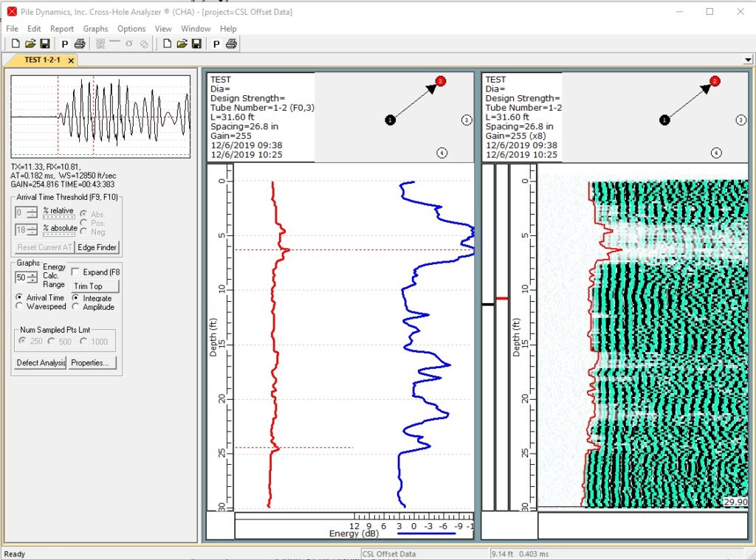Select 250 sampled points limit
756x560 pixels.
(22, 341)
